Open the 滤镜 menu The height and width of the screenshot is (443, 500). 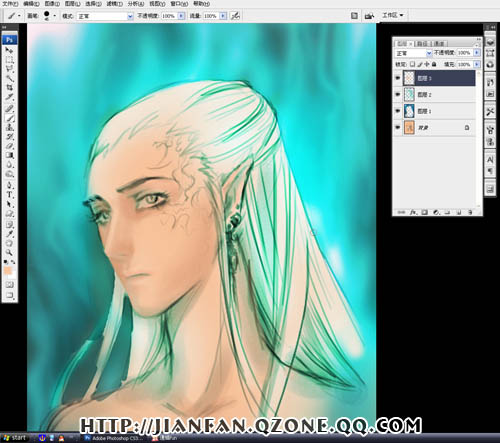[114, 4]
